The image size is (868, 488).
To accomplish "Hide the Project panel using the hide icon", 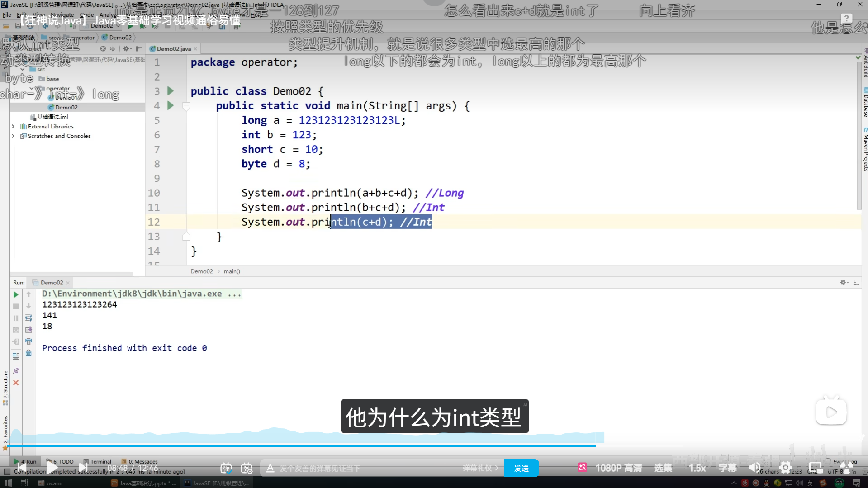I will tap(138, 48).
